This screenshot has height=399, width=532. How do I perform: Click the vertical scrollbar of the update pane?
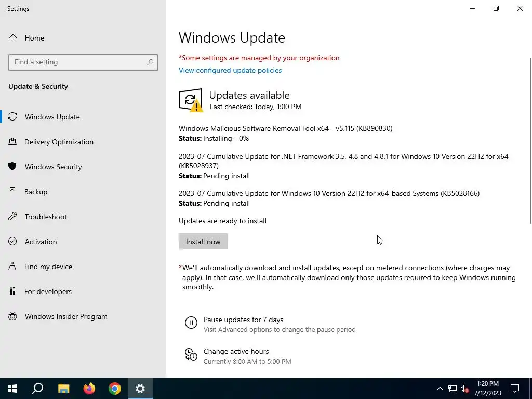point(530,141)
